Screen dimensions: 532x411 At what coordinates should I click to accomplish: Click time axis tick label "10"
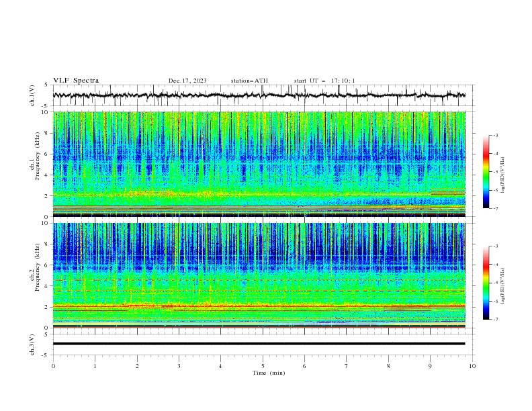[x=472, y=366]
